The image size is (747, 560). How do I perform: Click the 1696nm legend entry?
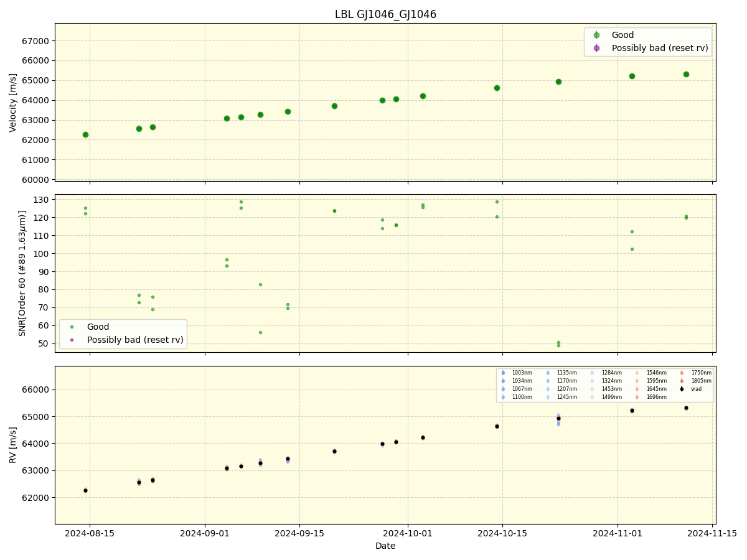tap(651, 397)
